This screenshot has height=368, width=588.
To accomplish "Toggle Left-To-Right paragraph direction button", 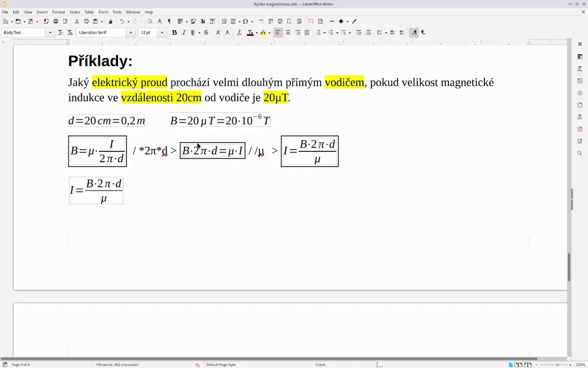I will [413, 33].
